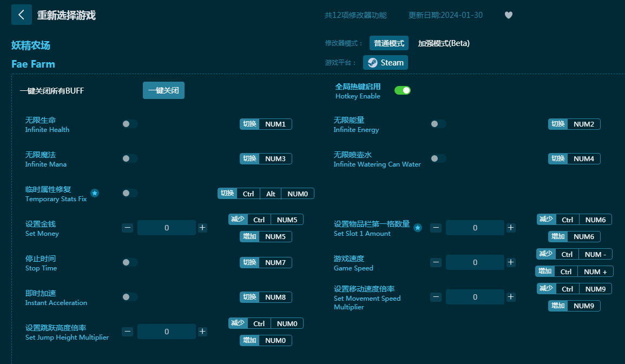This screenshot has width=625, height=364.
Task: Click the Ctrl NUM5 decrease hotkey for Set Money
Action: pyautogui.click(x=266, y=220)
